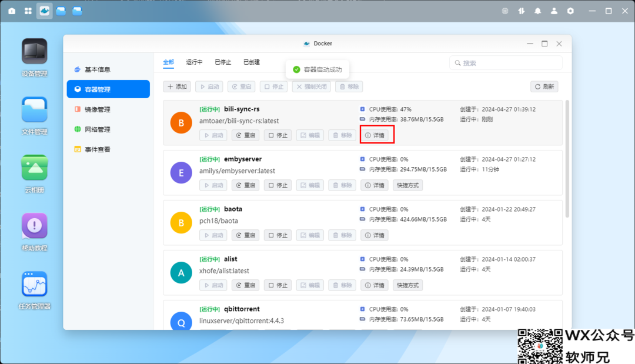This screenshot has width=635, height=364.
Task: Open the user account icon in top bar
Action: click(554, 11)
